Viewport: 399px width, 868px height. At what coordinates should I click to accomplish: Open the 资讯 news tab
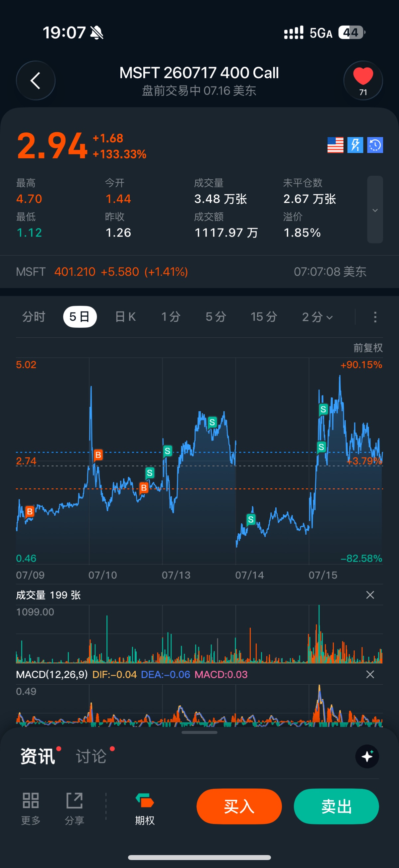(38, 757)
